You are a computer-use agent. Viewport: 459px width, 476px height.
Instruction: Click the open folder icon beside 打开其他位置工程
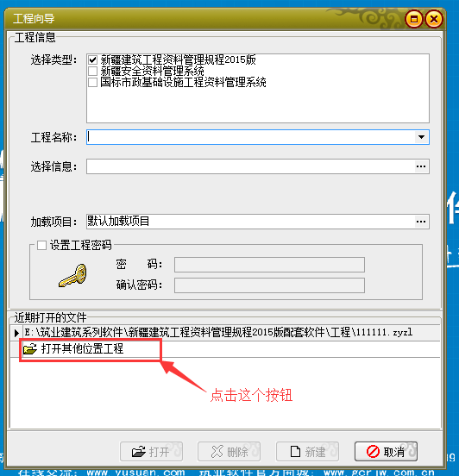[30, 348]
